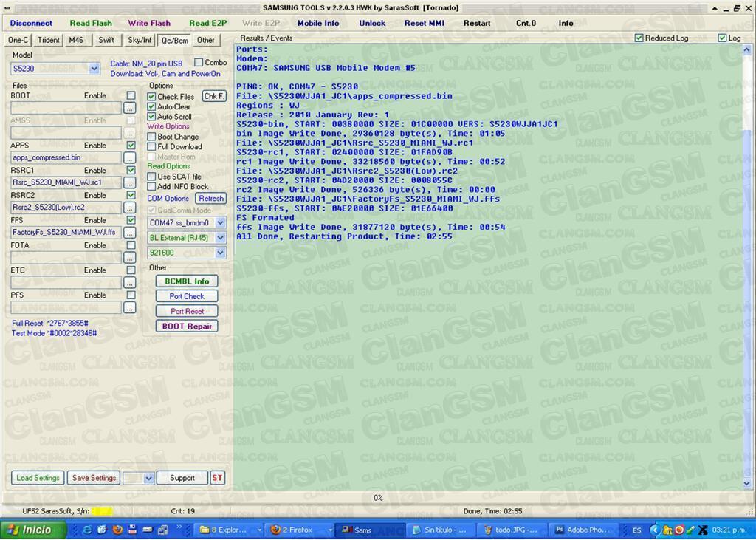Image resolution: width=756 pixels, height=540 pixels.
Task: Click the Support button
Action: [182, 478]
